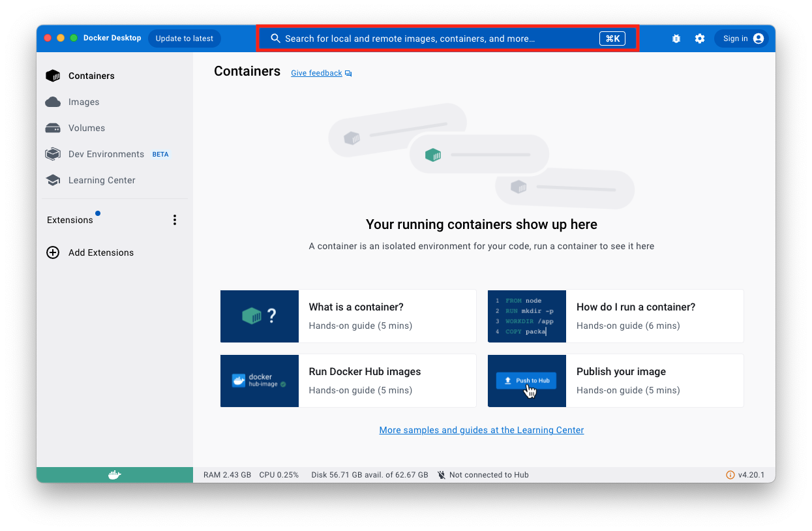Click the green zoom window button
The width and height of the screenshot is (812, 531).
[74, 38]
